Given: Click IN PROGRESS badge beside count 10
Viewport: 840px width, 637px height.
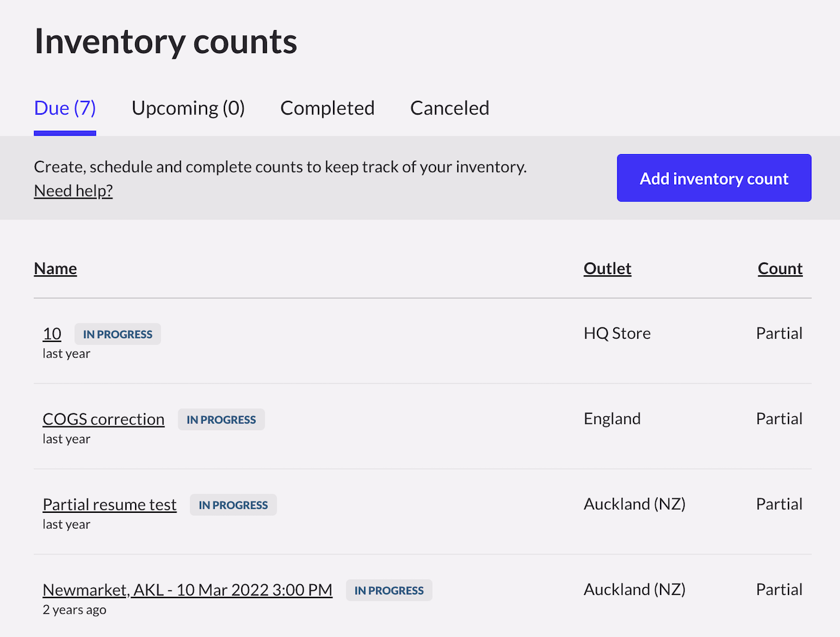Looking at the screenshot, I should click(x=118, y=334).
